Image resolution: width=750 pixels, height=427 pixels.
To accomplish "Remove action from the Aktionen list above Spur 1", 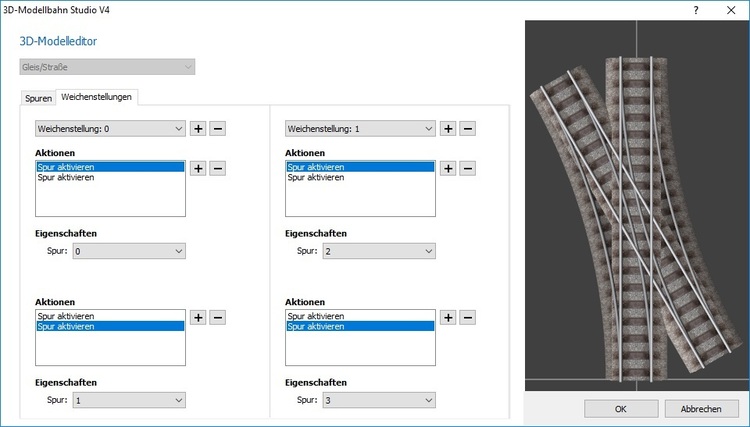I will click(217, 318).
